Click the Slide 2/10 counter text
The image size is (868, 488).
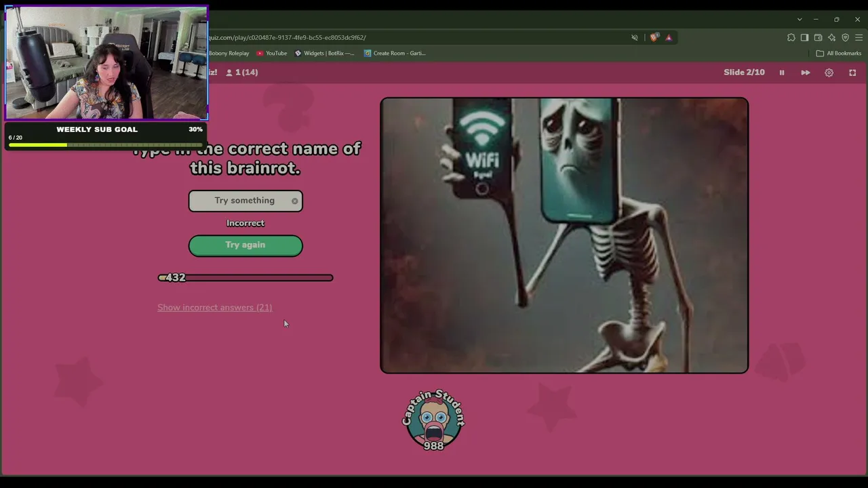(744, 73)
